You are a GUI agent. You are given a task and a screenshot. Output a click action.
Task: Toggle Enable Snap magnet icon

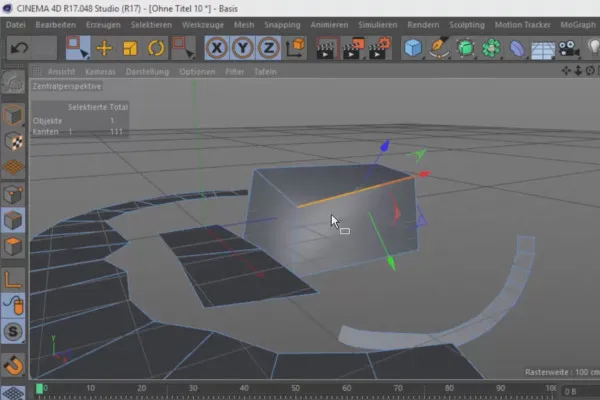pyautogui.click(x=13, y=364)
